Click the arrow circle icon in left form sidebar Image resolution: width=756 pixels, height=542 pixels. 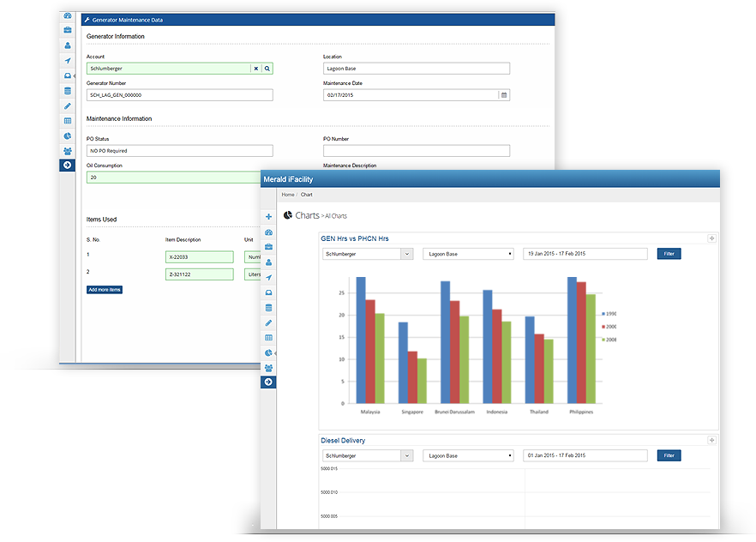(68, 165)
